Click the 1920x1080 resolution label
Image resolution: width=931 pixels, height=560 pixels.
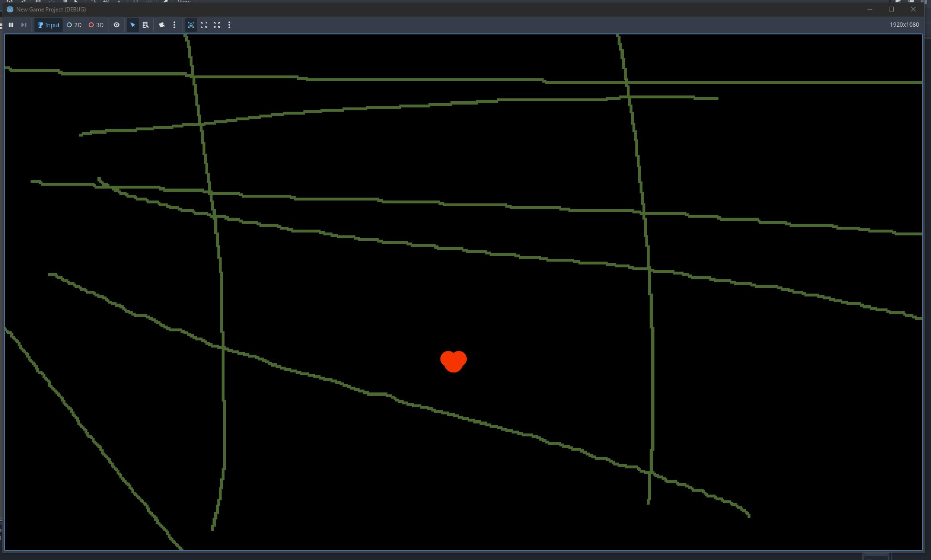[x=904, y=25]
